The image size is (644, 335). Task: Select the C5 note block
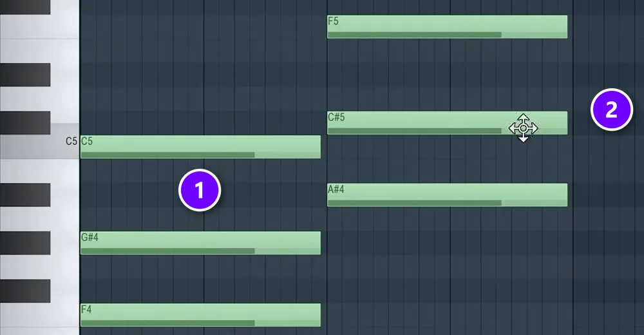click(200, 147)
